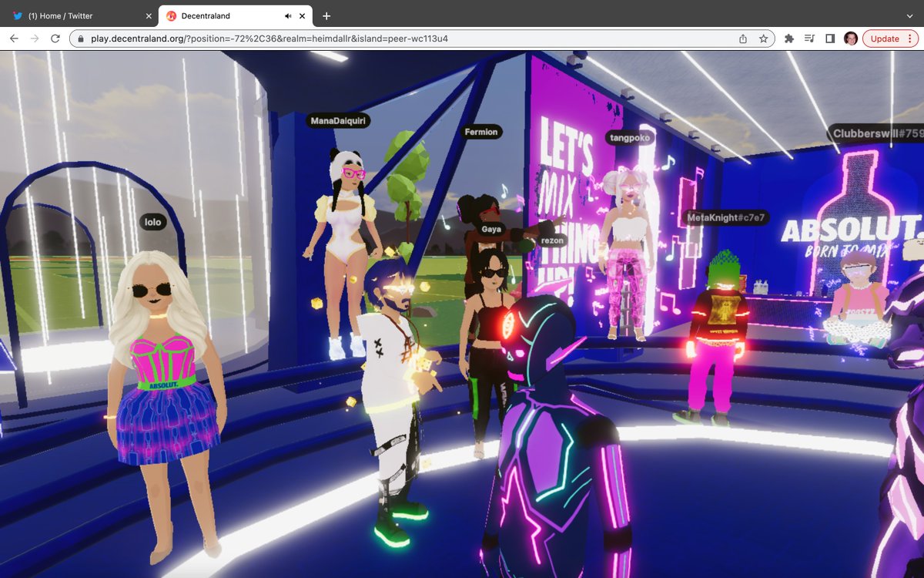Show the browser side panel
Viewport: 924px width, 578px height.
(x=830, y=39)
